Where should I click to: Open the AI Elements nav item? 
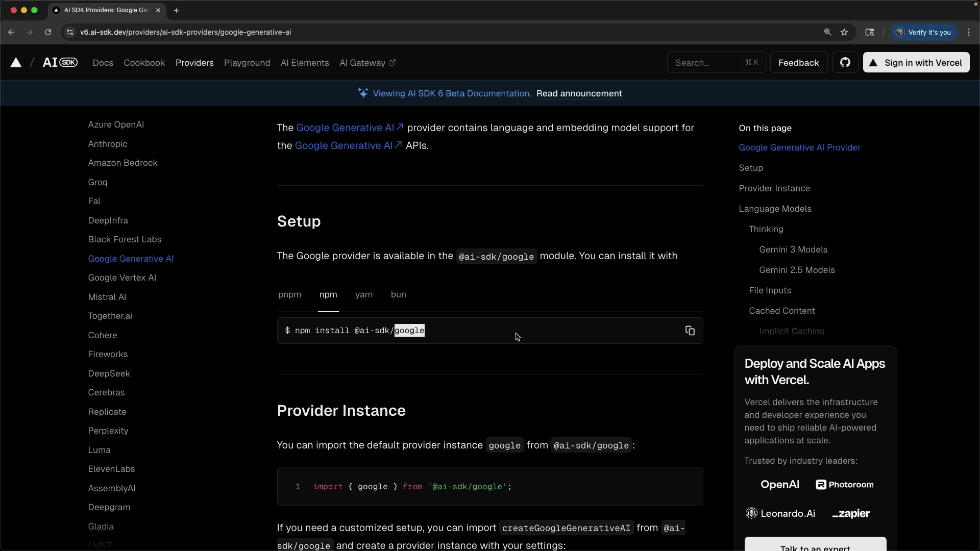point(305,63)
